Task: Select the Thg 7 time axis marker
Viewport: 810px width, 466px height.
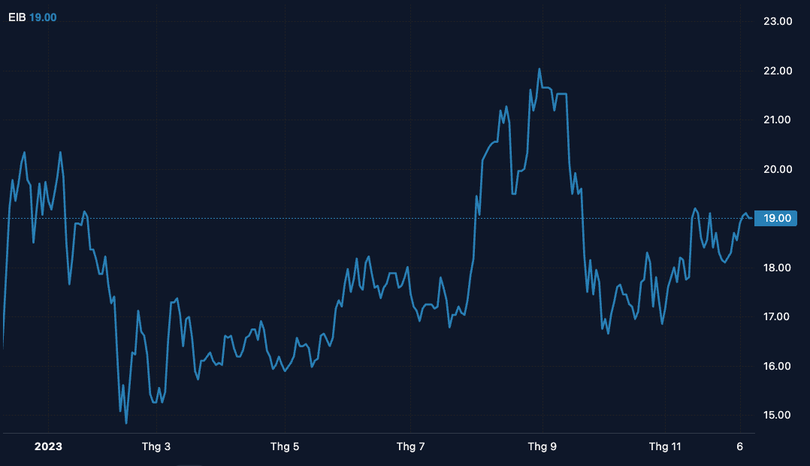Action: coord(410,446)
